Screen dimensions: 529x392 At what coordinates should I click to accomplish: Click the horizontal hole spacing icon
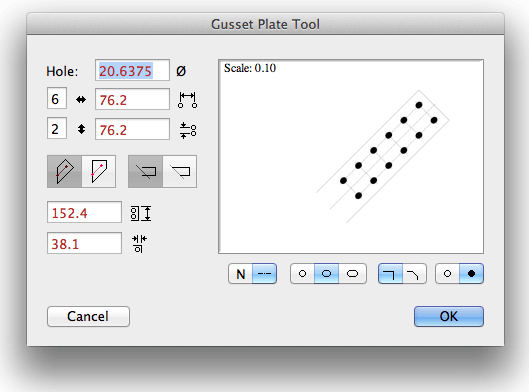tap(187, 100)
